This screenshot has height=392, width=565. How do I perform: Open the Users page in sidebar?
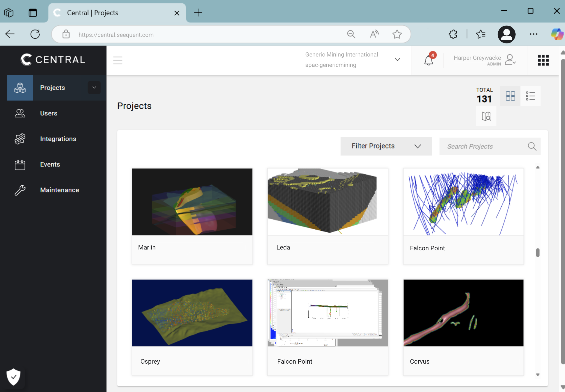pos(49,113)
